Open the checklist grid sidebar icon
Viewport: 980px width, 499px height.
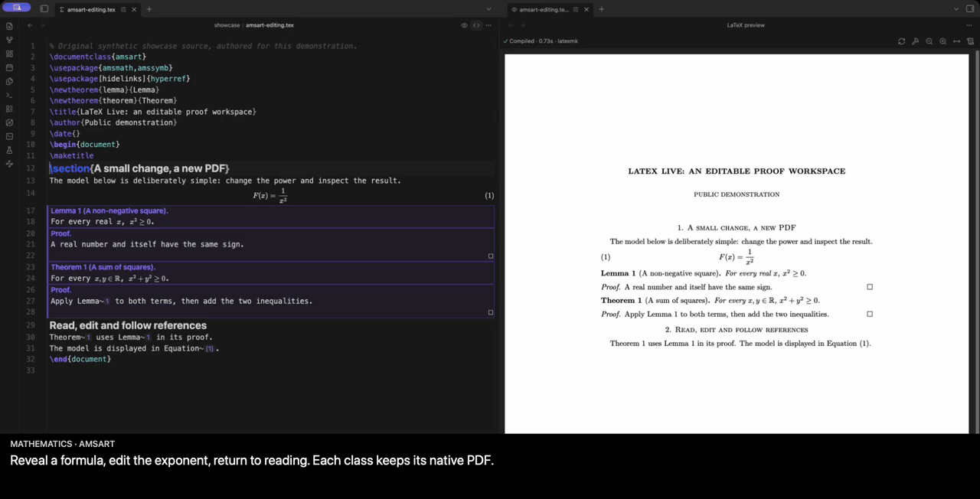pyautogui.click(x=9, y=109)
